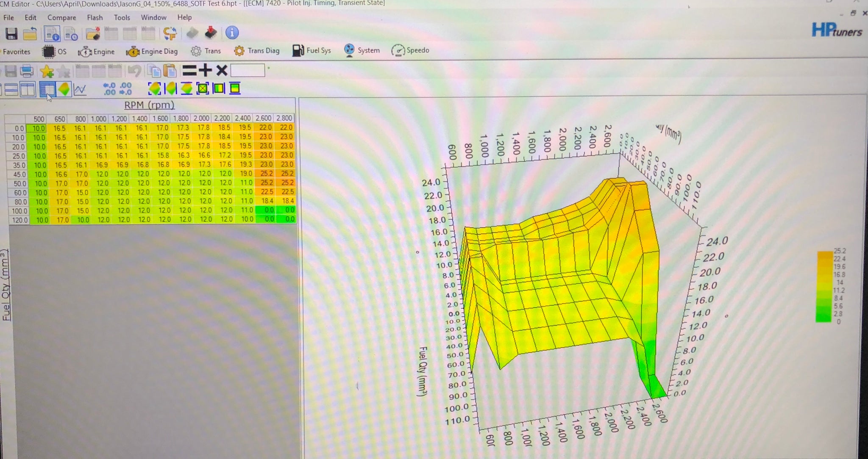868x459 pixels.
Task: Click the paste clipboard icon
Action: pyautogui.click(x=170, y=71)
